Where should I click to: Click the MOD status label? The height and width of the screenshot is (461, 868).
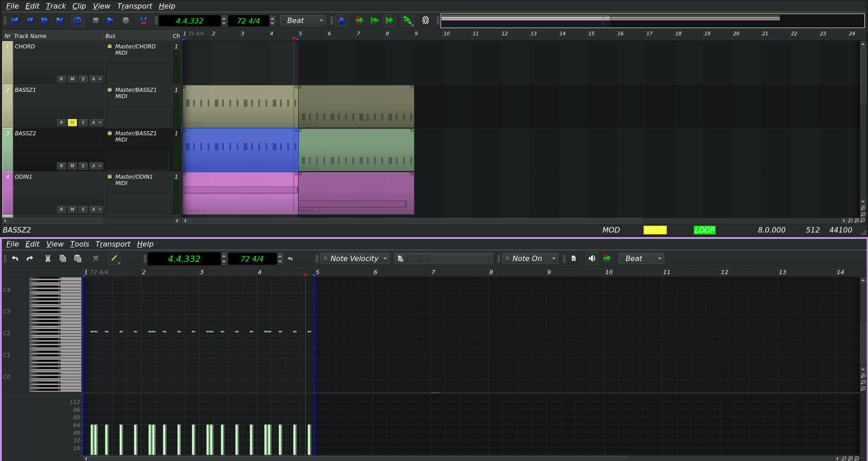(x=611, y=230)
